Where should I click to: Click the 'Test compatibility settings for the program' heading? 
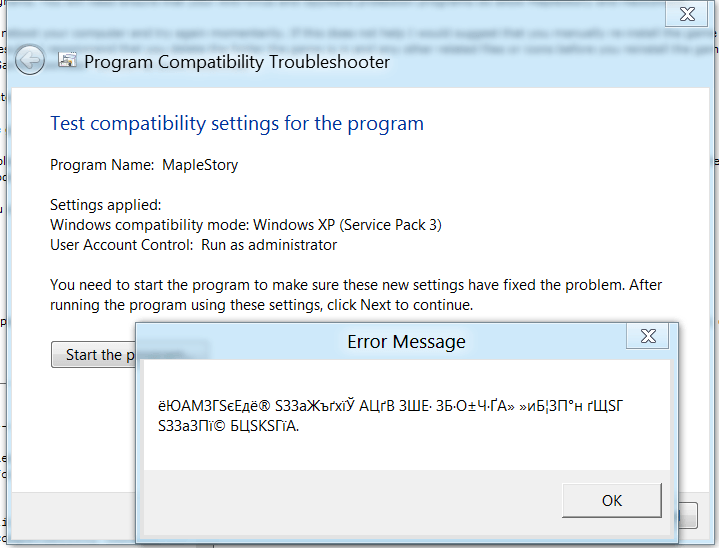pos(237,124)
